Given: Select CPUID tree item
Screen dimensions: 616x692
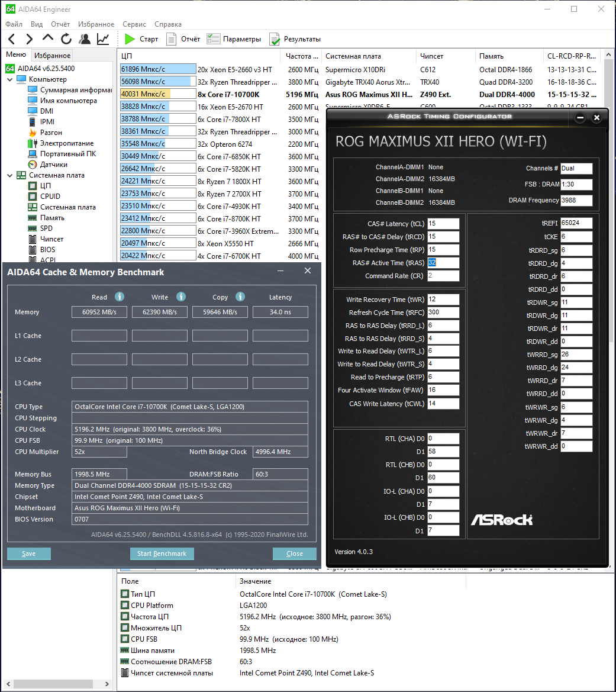Looking at the screenshot, I should pos(44,197).
